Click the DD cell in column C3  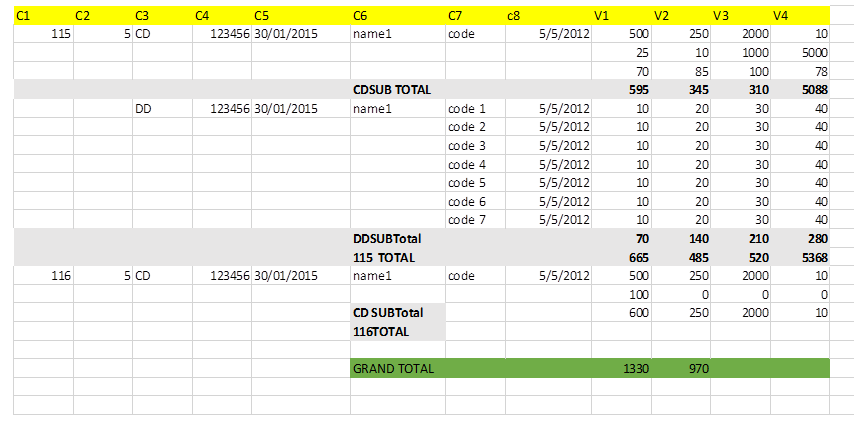point(162,109)
